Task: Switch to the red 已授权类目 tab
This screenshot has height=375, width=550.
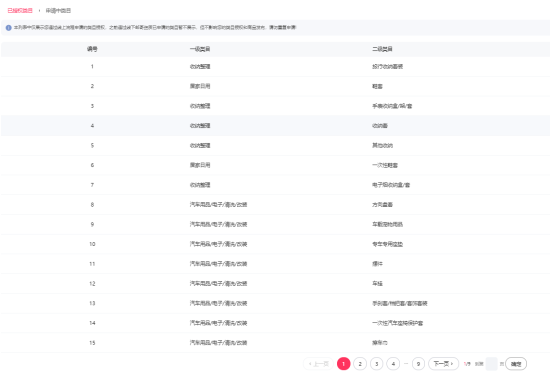Action: [x=20, y=11]
